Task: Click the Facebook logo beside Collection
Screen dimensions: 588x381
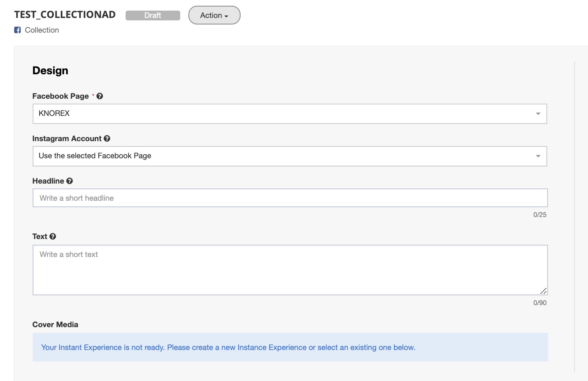Action: [18, 30]
